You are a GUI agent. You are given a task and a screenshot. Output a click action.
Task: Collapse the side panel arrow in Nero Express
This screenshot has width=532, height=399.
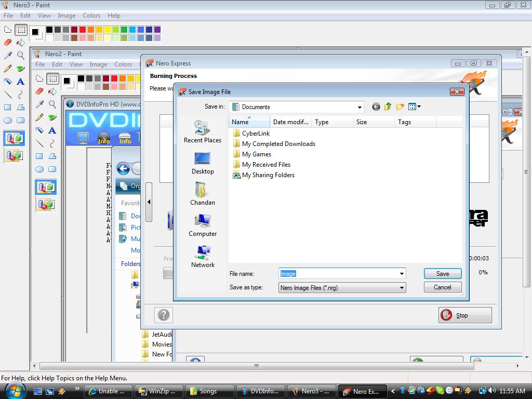pyautogui.click(x=149, y=202)
